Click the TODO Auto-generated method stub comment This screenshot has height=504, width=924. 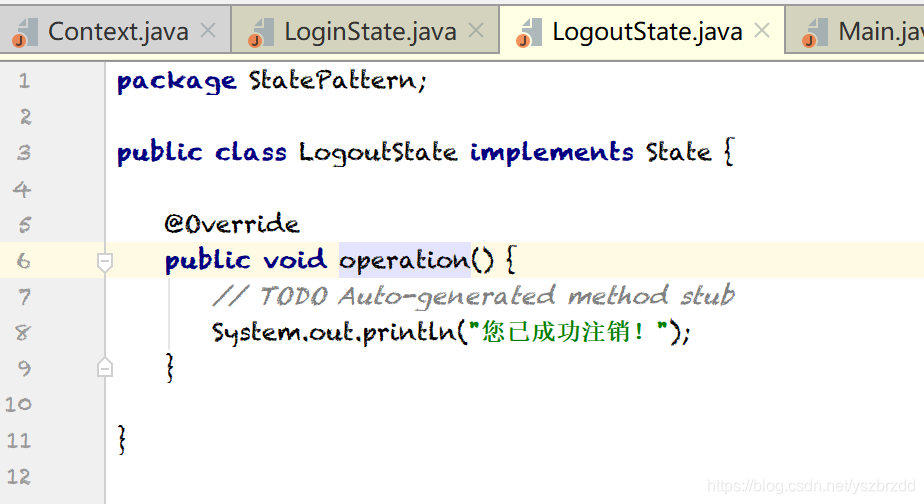(x=474, y=296)
